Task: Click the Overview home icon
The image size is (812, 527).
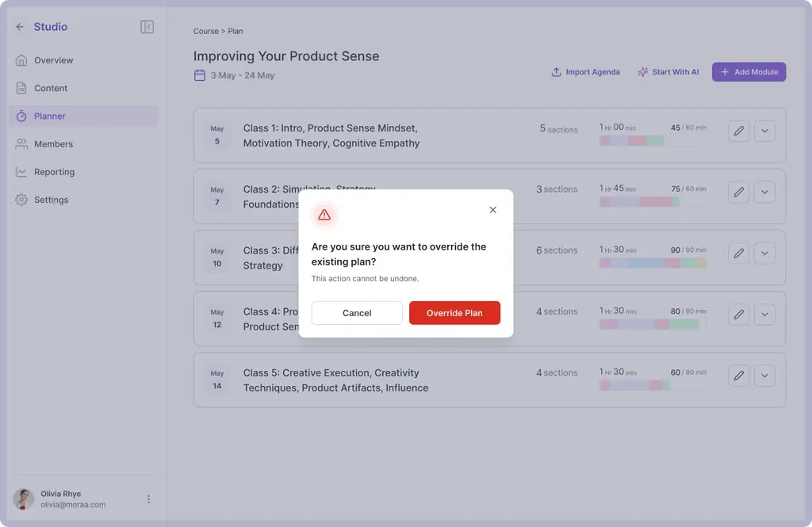Action: click(x=21, y=60)
